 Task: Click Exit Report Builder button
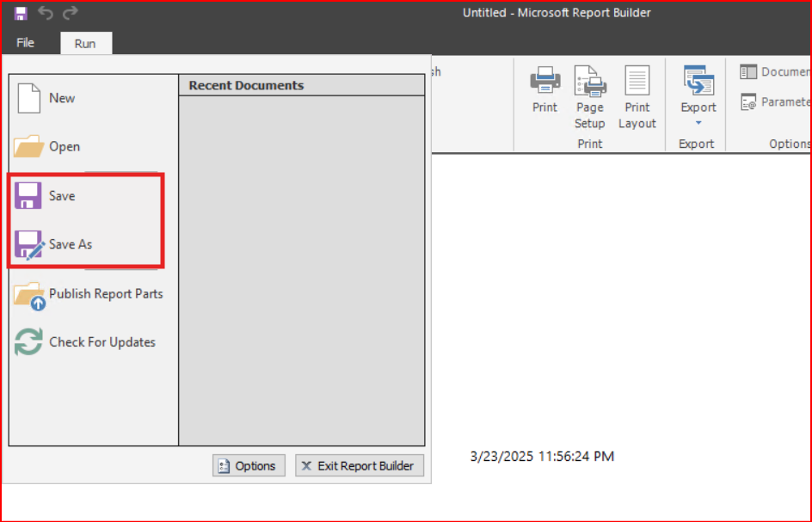click(x=360, y=465)
